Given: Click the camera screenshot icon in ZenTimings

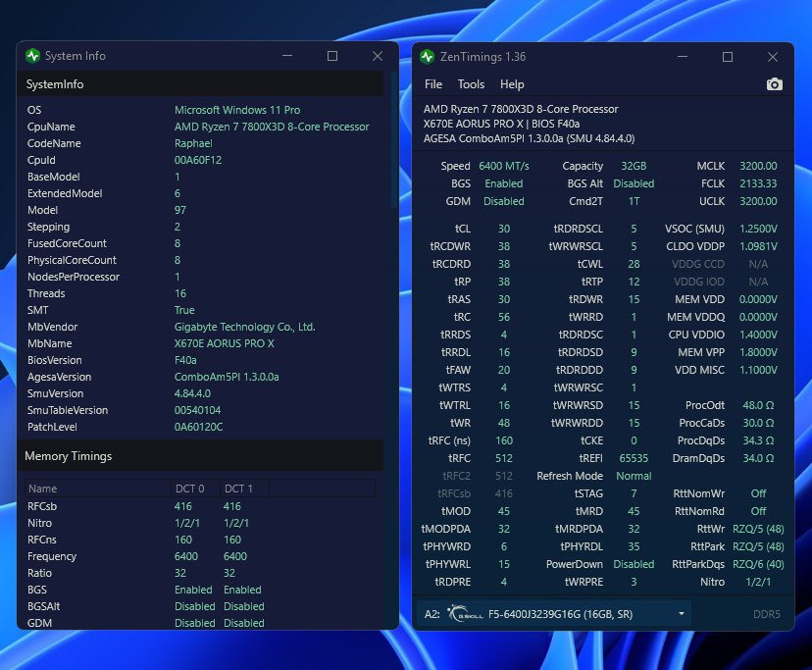Looking at the screenshot, I should coord(774,84).
